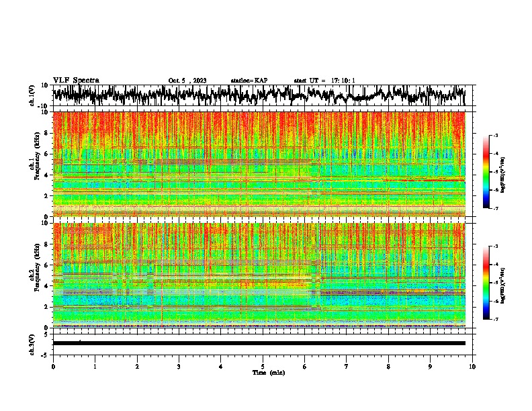This screenshot has width=532, height=411.
Task: Click the "-3" label atop ch.2 colorbar
Action: point(496,246)
